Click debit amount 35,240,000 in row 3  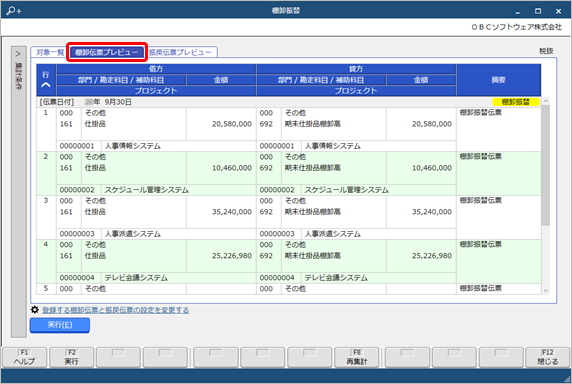tap(232, 212)
